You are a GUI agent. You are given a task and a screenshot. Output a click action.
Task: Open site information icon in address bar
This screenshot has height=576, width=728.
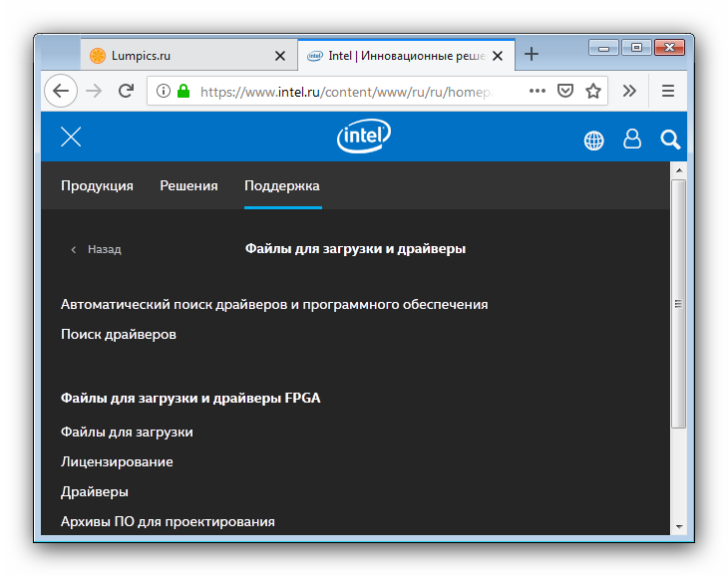point(163,91)
